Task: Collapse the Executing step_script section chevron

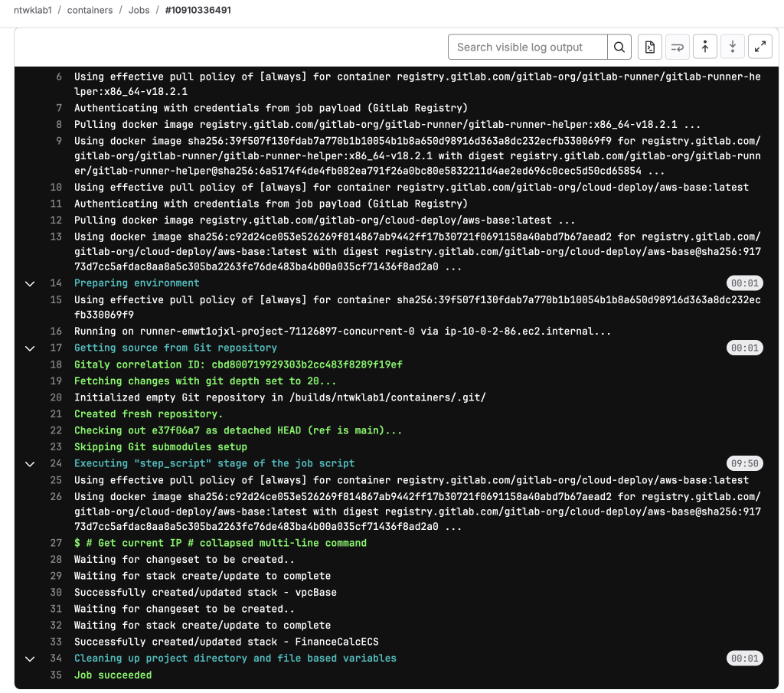Action: [x=30, y=463]
